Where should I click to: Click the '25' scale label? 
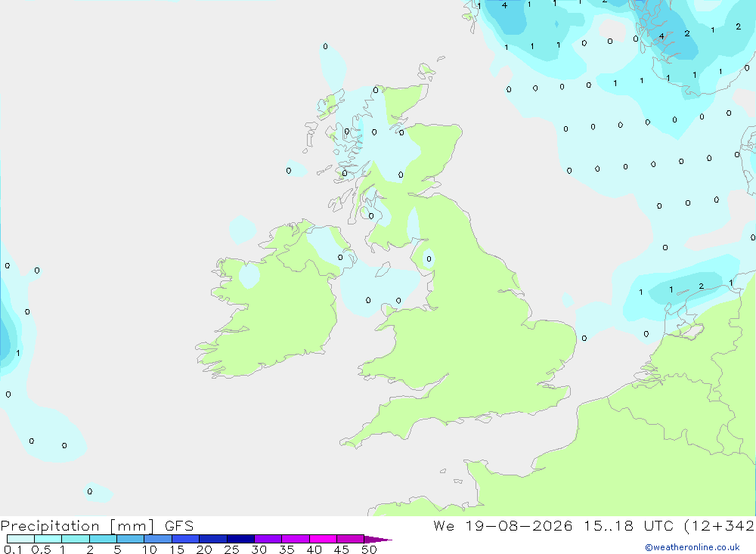(231, 549)
